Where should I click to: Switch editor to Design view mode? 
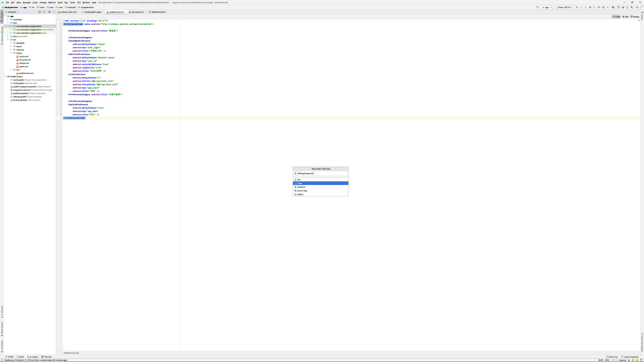click(635, 17)
